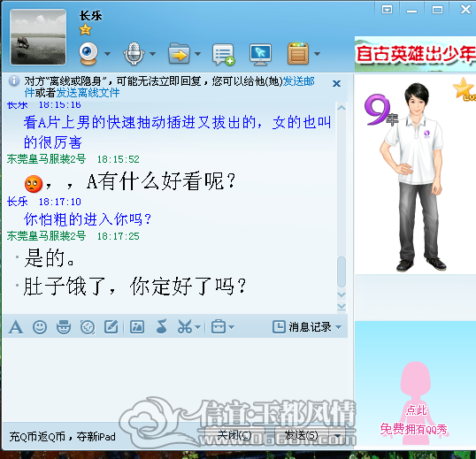The image size is (476, 459).
Task: Click the chat history scrollbar thumb
Action: point(342,272)
